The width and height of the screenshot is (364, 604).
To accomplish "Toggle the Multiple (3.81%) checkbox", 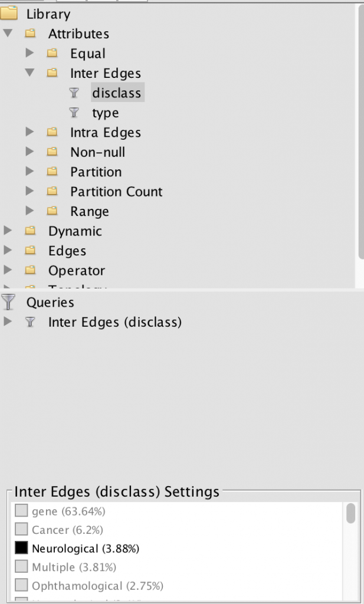I will tap(21, 567).
